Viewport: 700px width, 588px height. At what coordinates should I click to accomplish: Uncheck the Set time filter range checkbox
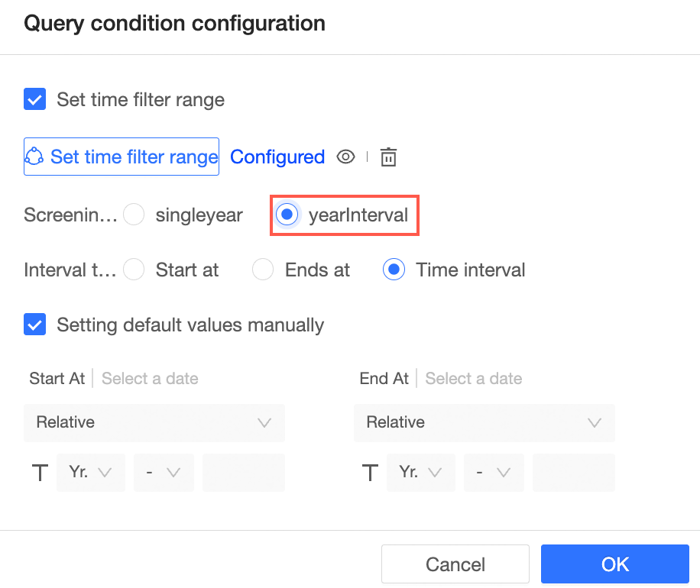coord(35,99)
